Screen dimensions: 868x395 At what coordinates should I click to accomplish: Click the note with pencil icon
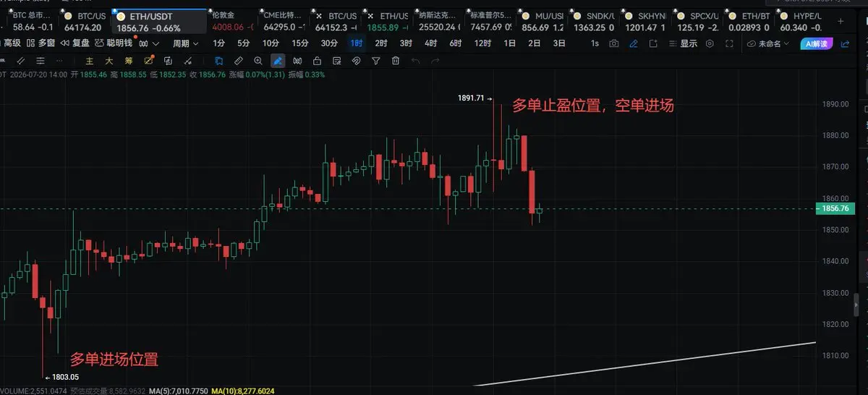[x=336, y=61]
